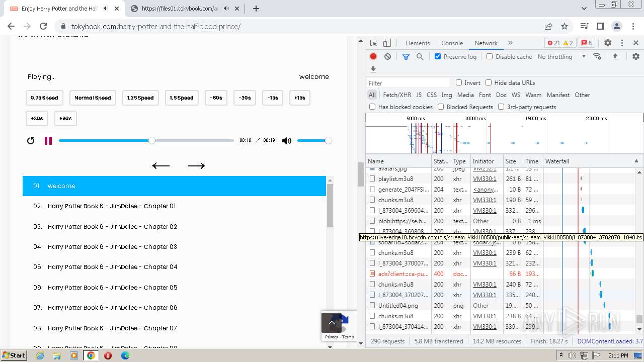Screen dimensions: 644x362
Task: Open network panel settings gear
Action: pyautogui.click(x=636, y=56)
